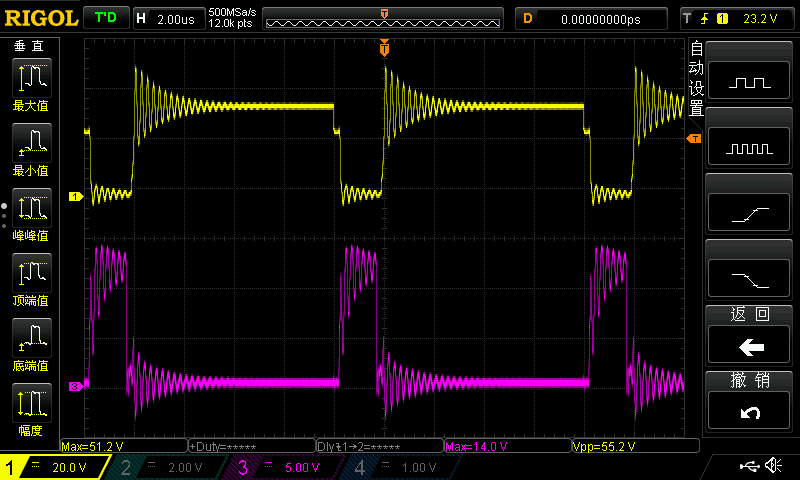Select the 底端值 (Base) measurement icon
Image resolution: width=800 pixels, height=480 pixels.
32,338
